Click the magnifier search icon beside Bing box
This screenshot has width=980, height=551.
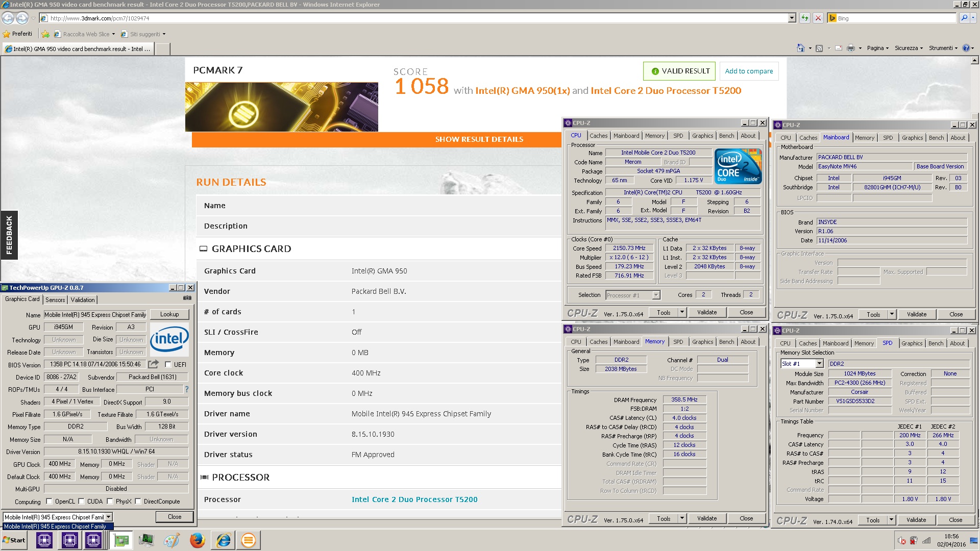(x=964, y=18)
